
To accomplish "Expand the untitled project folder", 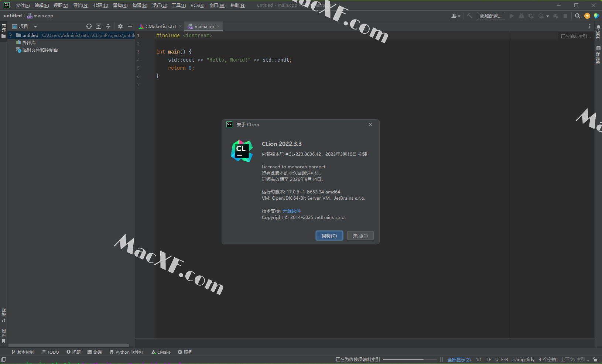I will [x=11, y=35].
